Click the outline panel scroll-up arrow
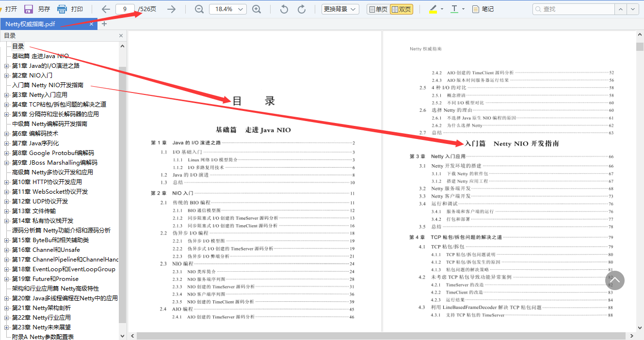The width and height of the screenshot is (644, 340). pos(123,46)
